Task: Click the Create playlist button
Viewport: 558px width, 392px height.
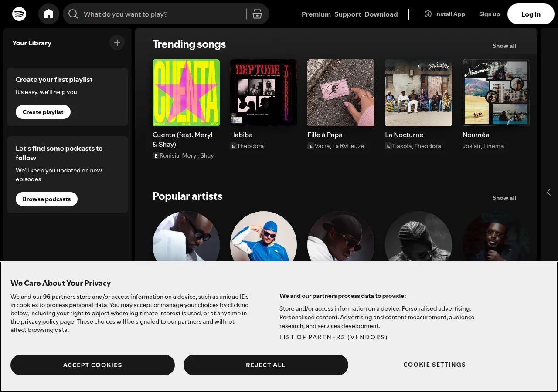Action: [x=43, y=112]
